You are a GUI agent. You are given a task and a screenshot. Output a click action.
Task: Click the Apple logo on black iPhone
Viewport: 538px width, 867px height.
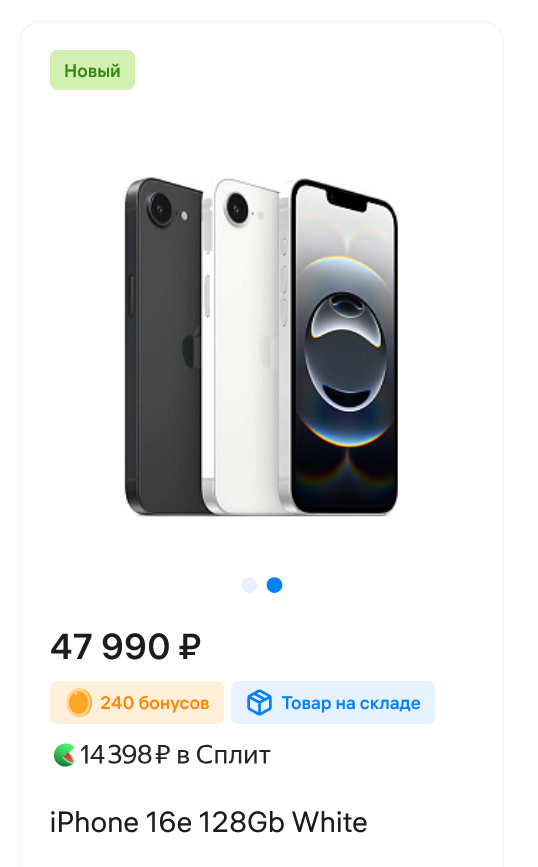pyautogui.click(x=190, y=347)
